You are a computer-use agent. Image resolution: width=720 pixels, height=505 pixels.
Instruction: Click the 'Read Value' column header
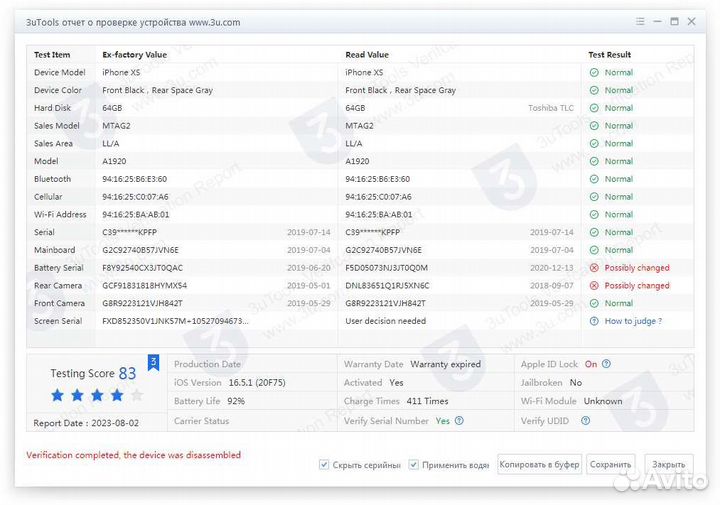coord(367,55)
